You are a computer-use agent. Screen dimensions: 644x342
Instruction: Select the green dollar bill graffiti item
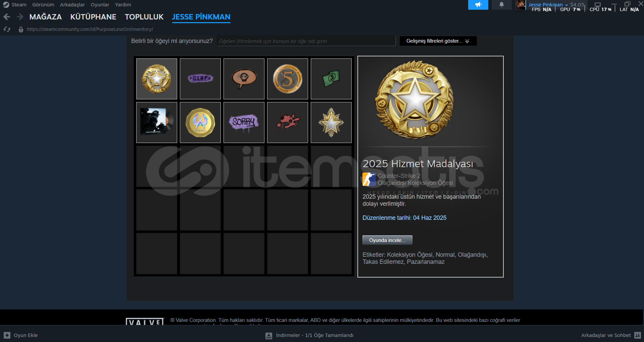tap(331, 79)
